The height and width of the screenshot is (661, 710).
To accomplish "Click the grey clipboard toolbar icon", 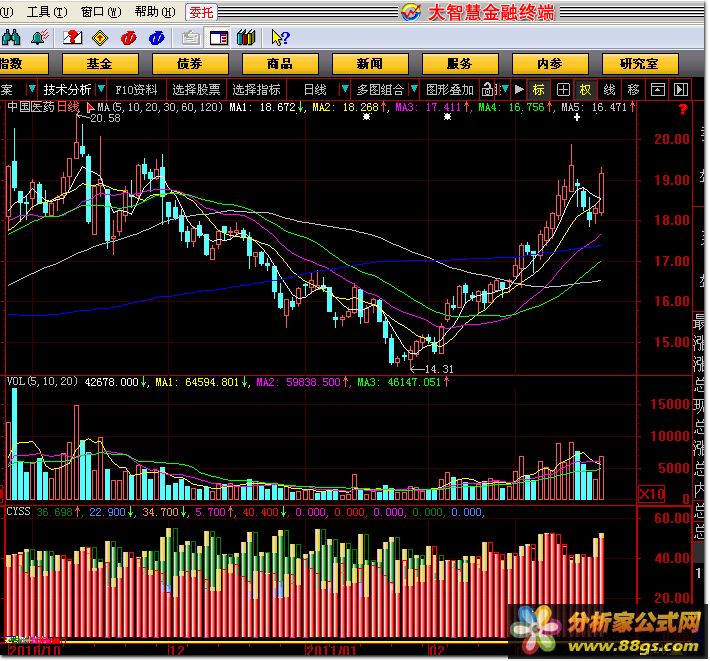I will [x=191, y=38].
